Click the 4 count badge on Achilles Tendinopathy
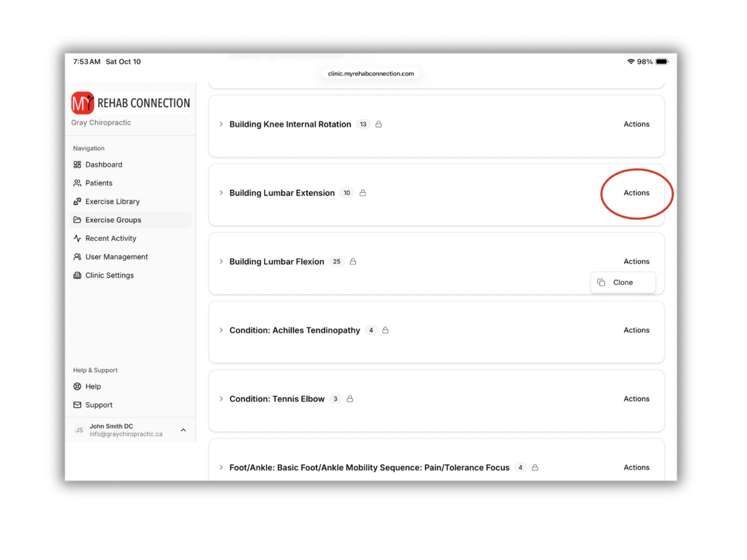The height and width of the screenshot is (560, 747). click(x=371, y=330)
